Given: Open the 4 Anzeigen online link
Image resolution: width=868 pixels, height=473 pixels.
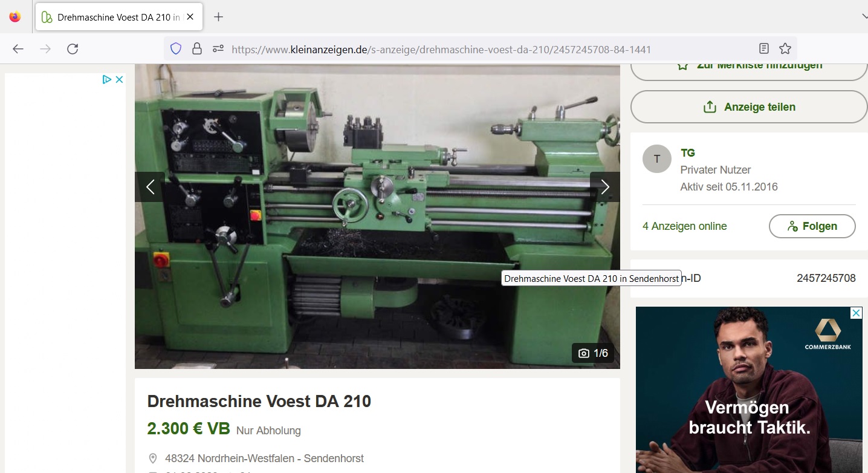Looking at the screenshot, I should (x=684, y=226).
